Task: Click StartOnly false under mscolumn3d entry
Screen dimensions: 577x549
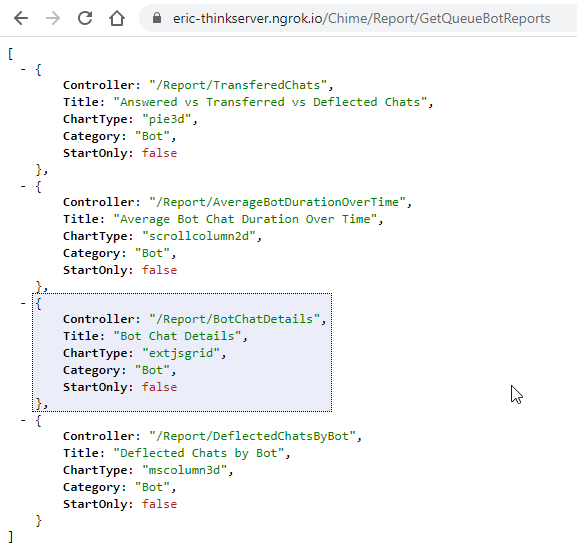Action: point(159,504)
